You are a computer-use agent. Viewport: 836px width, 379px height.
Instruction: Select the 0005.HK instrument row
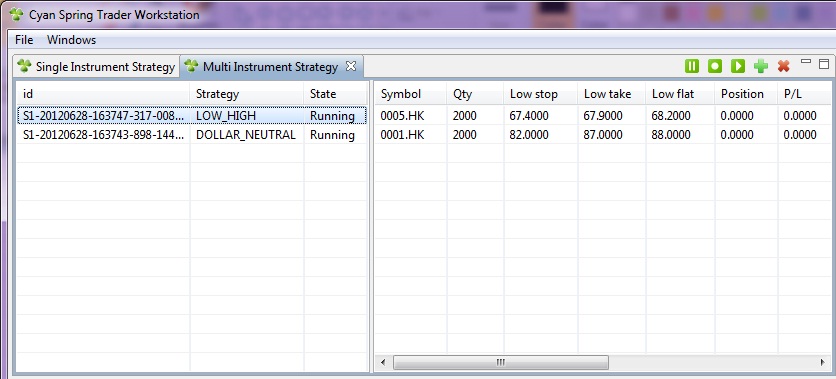click(602, 116)
